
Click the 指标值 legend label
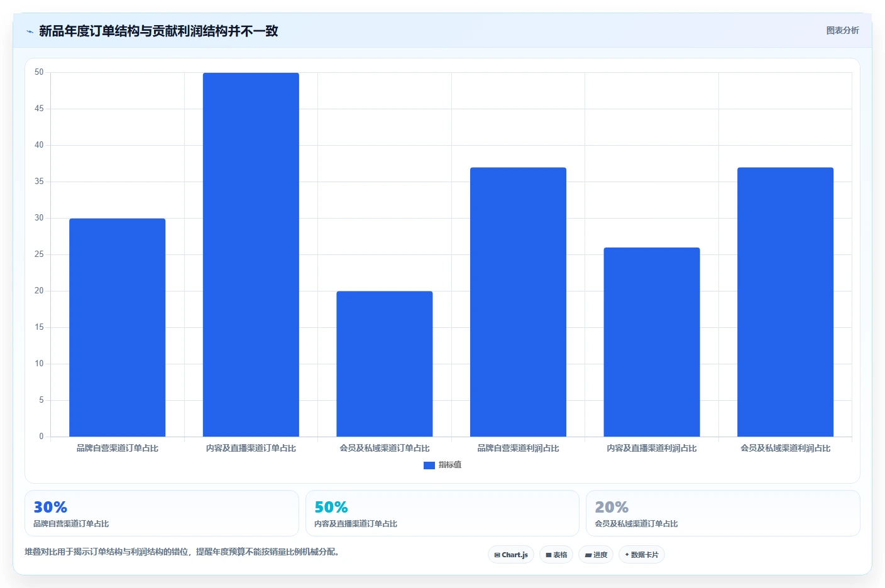[450, 465]
